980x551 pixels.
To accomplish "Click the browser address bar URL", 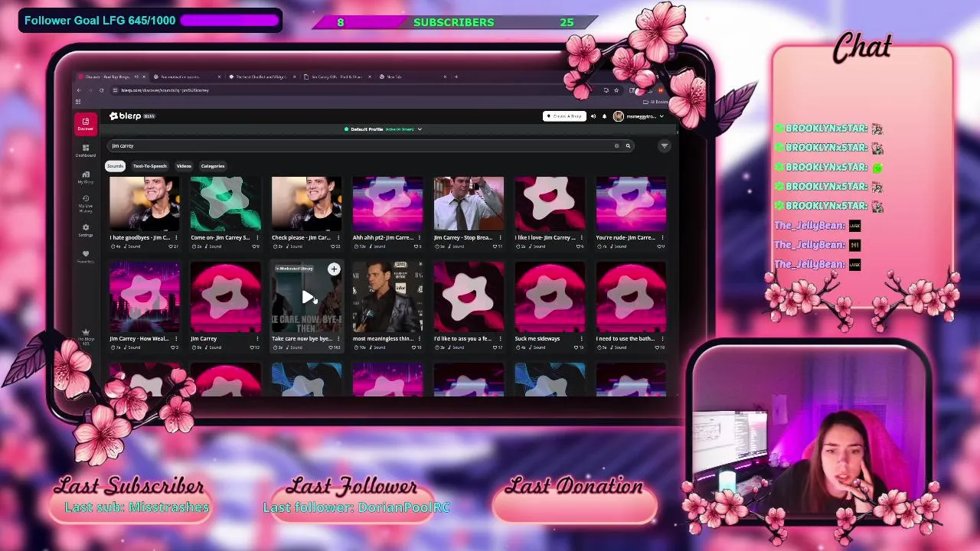I will coord(165,90).
